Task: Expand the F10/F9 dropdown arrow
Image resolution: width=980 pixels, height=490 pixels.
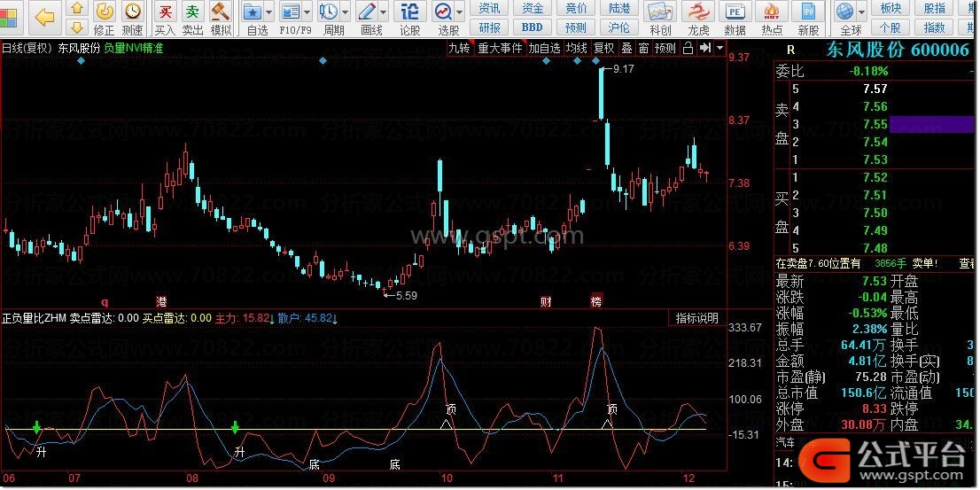Action: [307, 12]
